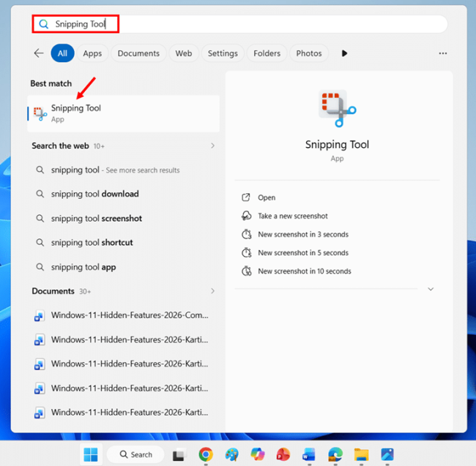Select the 'snipping tool download' suggestion
Image resolution: width=476 pixels, height=466 pixels.
pos(123,194)
